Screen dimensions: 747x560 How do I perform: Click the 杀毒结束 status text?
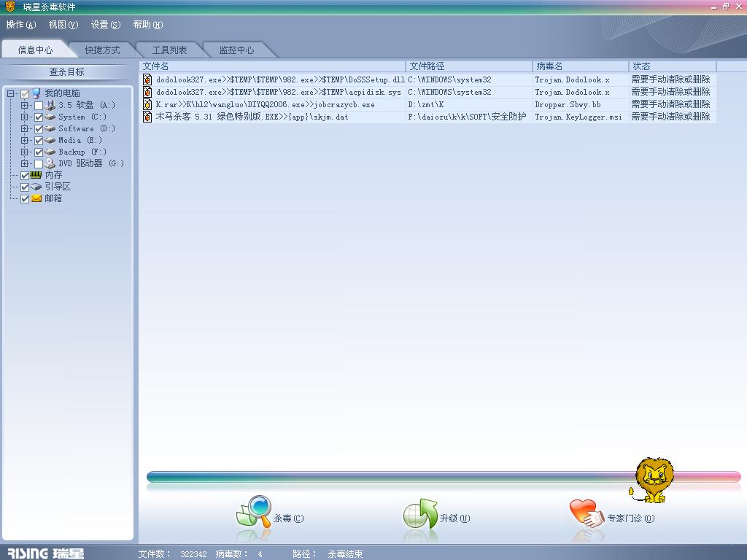point(345,554)
